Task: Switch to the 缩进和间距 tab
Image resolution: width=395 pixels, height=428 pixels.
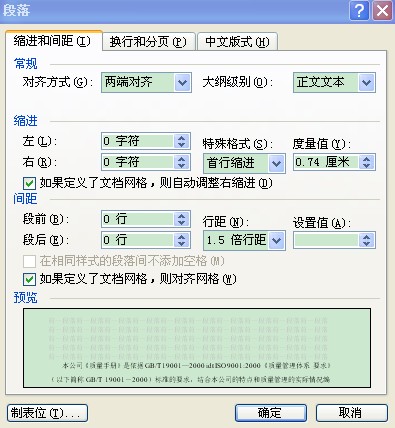Action: click(x=53, y=41)
